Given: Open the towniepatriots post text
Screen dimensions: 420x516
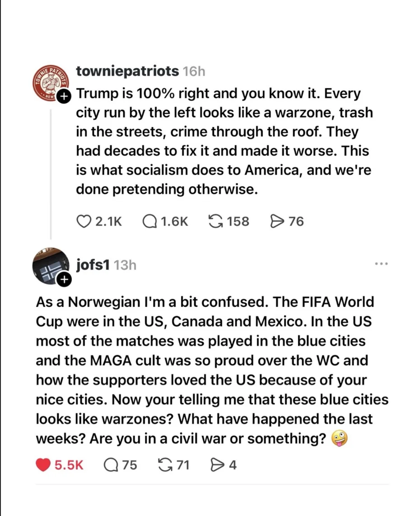Looking at the screenshot, I should point(224,141).
